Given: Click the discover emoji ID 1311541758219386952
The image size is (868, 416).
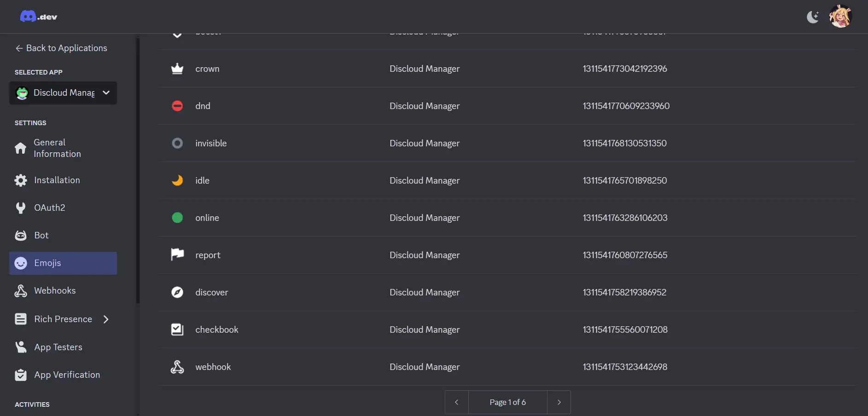Looking at the screenshot, I should (x=625, y=292).
